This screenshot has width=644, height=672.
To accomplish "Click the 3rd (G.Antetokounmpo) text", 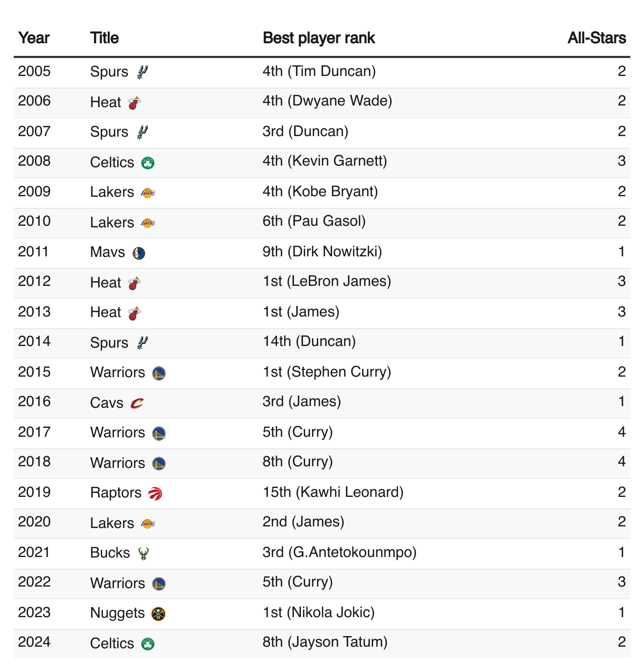I will point(340,553).
